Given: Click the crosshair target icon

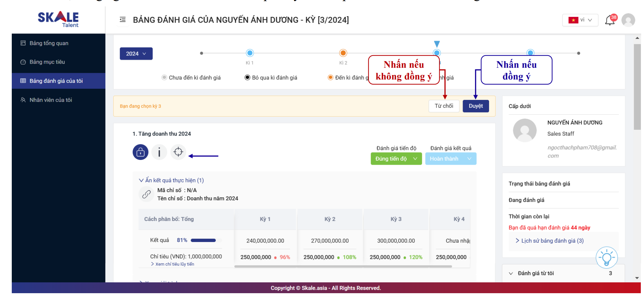Looking at the screenshot, I should pos(178,152).
